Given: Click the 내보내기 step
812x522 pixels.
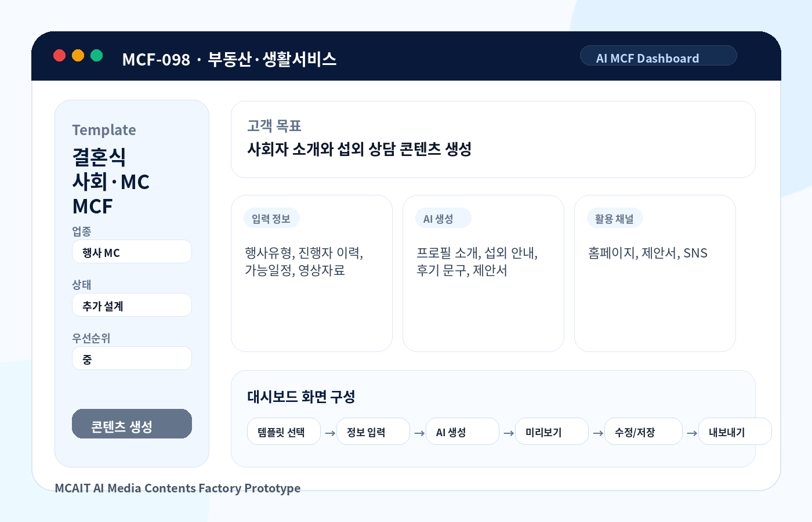Looking at the screenshot, I should (735, 432).
